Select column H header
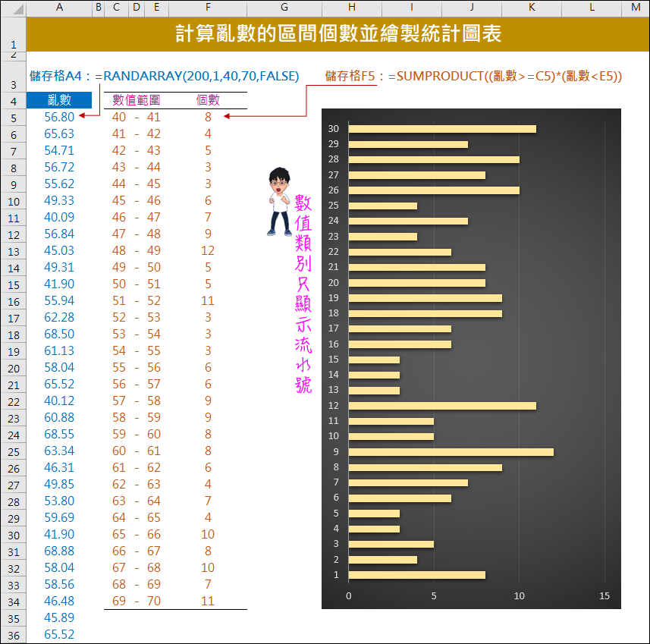 tap(351, 7)
